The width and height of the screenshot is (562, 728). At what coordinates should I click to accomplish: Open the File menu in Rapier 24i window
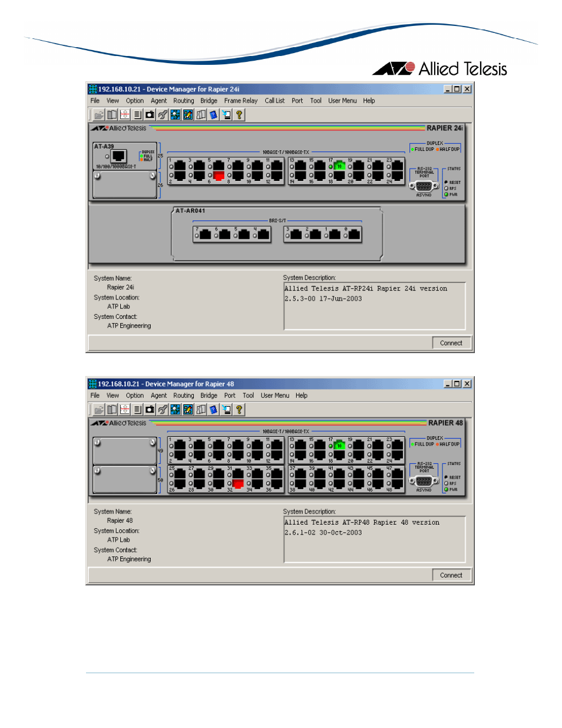click(95, 101)
